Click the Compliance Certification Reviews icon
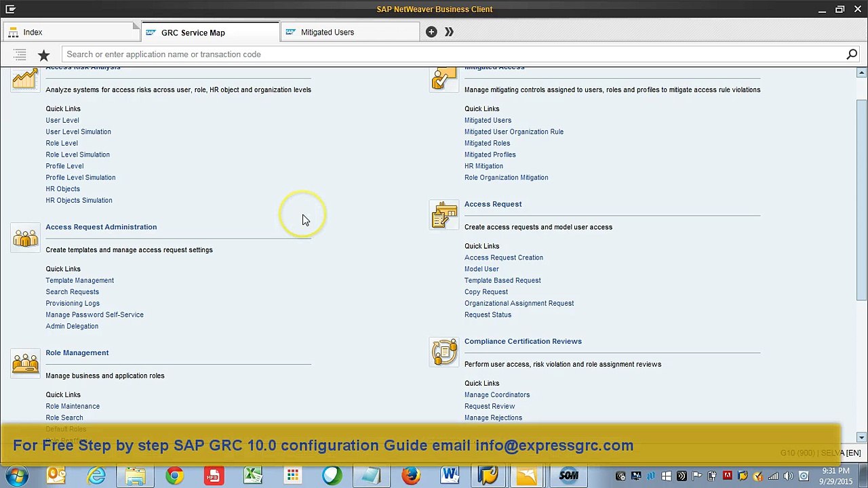 (444, 352)
